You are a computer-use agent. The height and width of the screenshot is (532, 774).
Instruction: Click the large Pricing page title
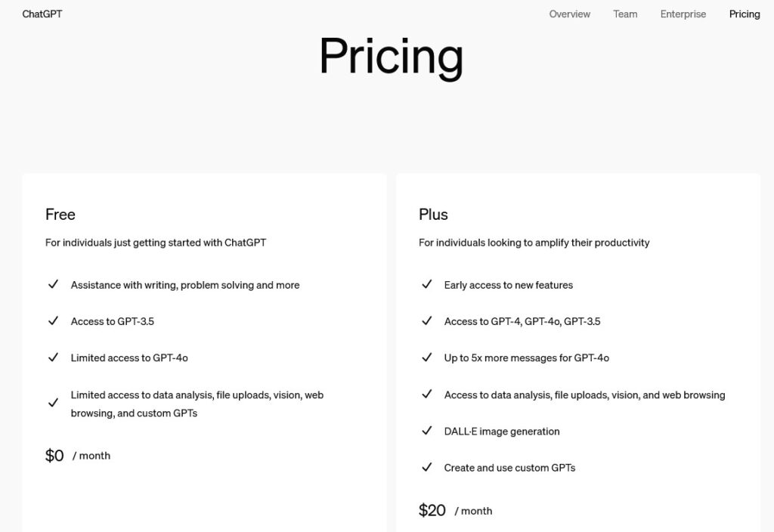coord(391,56)
